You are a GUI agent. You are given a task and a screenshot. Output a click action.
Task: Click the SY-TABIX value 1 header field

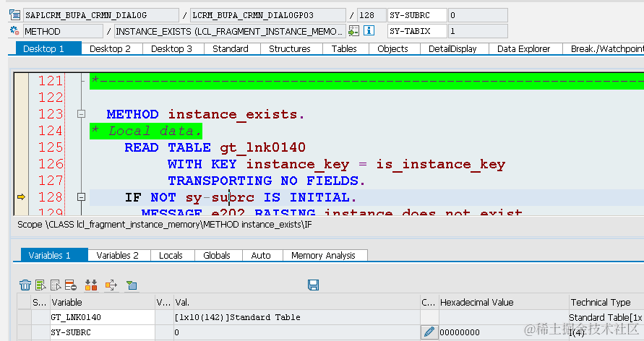click(478, 31)
